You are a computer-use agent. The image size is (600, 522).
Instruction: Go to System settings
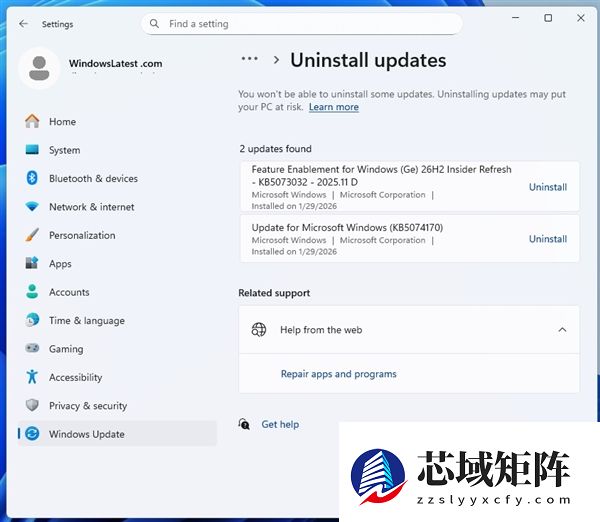[x=117, y=150]
